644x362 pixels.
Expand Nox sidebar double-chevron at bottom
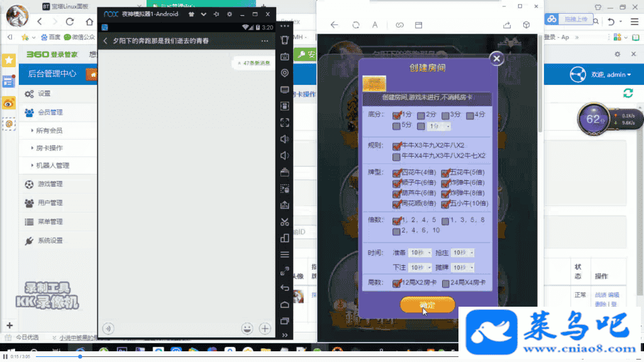[x=285, y=336]
